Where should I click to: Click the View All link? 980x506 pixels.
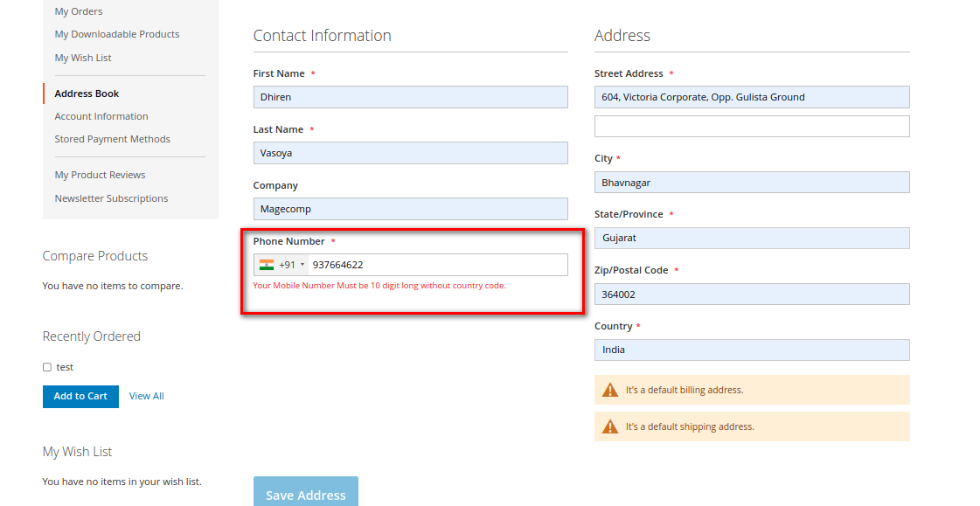pyautogui.click(x=147, y=396)
